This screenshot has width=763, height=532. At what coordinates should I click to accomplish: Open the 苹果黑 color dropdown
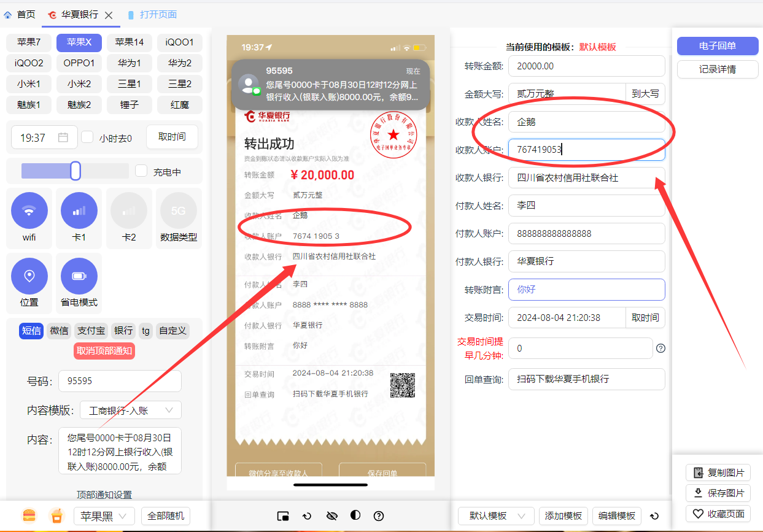coord(104,516)
